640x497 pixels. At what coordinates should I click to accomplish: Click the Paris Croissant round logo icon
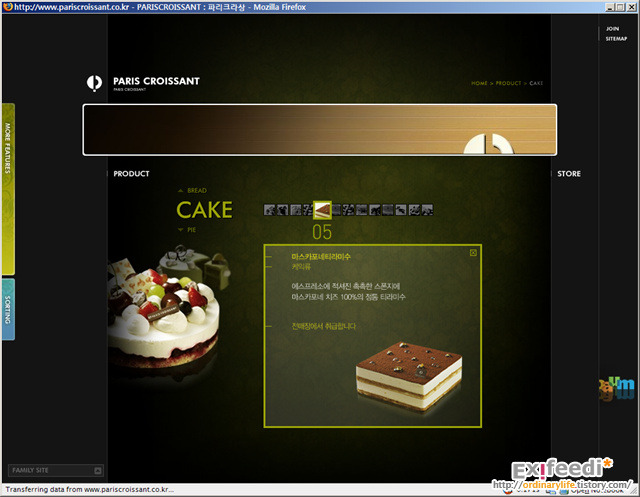click(x=94, y=83)
